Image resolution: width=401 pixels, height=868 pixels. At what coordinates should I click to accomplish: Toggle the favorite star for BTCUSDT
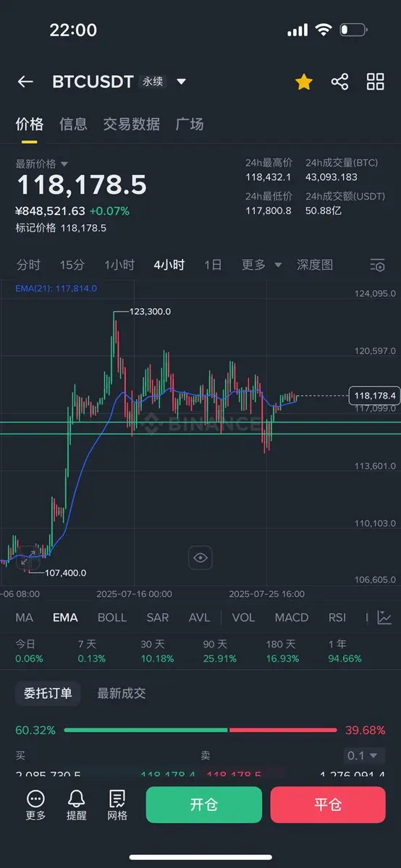tap(304, 82)
